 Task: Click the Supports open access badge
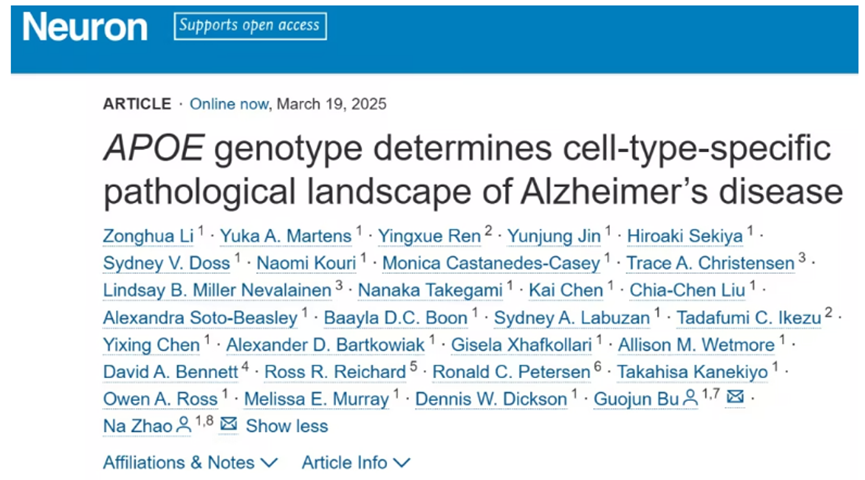coord(250,26)
